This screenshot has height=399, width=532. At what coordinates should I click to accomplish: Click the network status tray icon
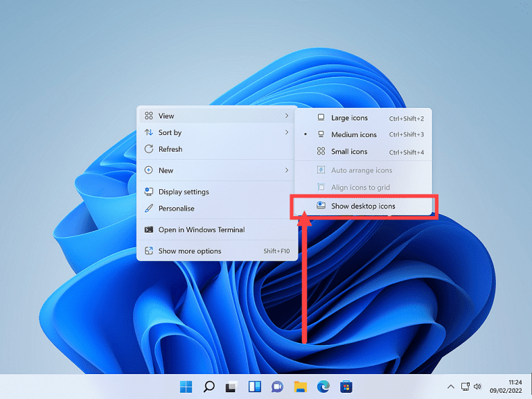point(465,387)
